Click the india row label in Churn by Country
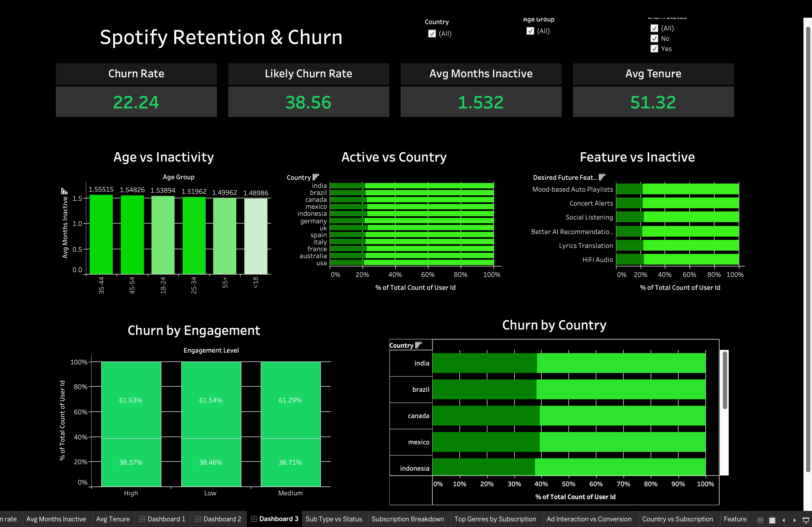 (422, 363)
